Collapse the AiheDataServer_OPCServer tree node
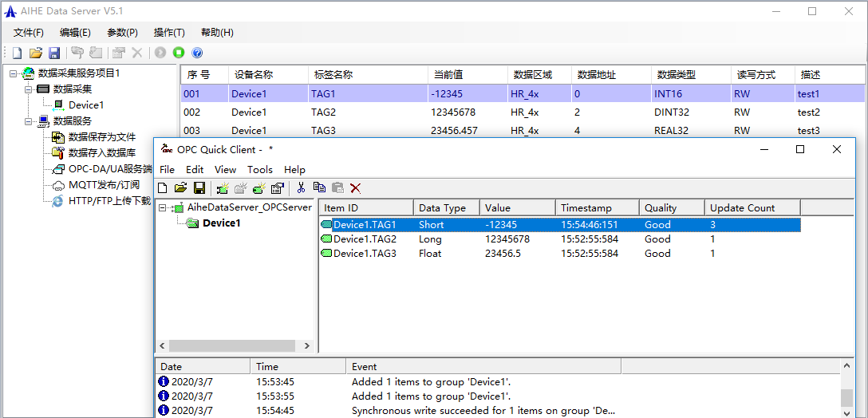The image size is (868, 418). pos(164,208)
